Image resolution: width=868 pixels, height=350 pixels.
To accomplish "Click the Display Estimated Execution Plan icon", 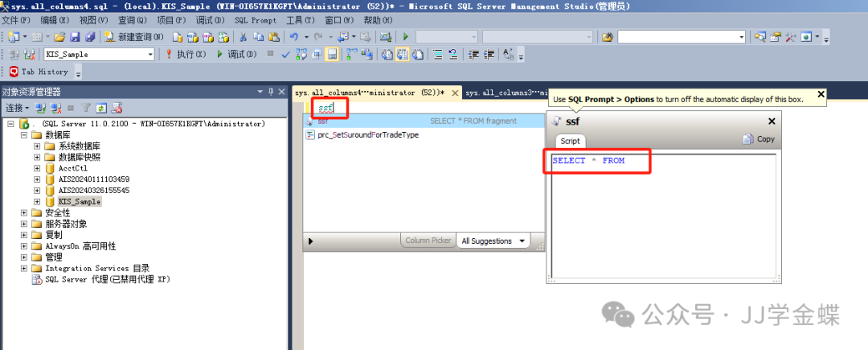I will click(301, 54).
